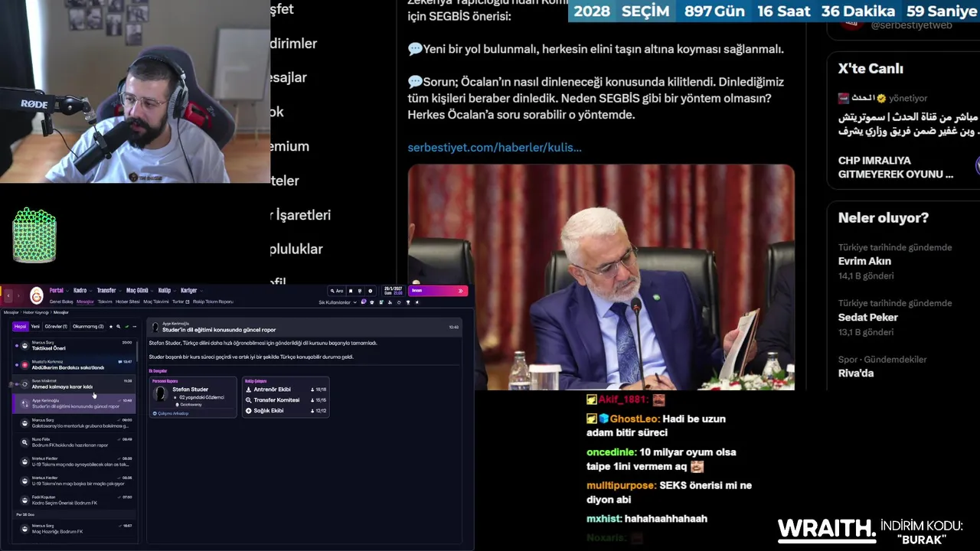Select the Studer'in dil eğitimi message row
Viewport: 980px width, 551px height.
pyautogui.click(x=74, y=403)
